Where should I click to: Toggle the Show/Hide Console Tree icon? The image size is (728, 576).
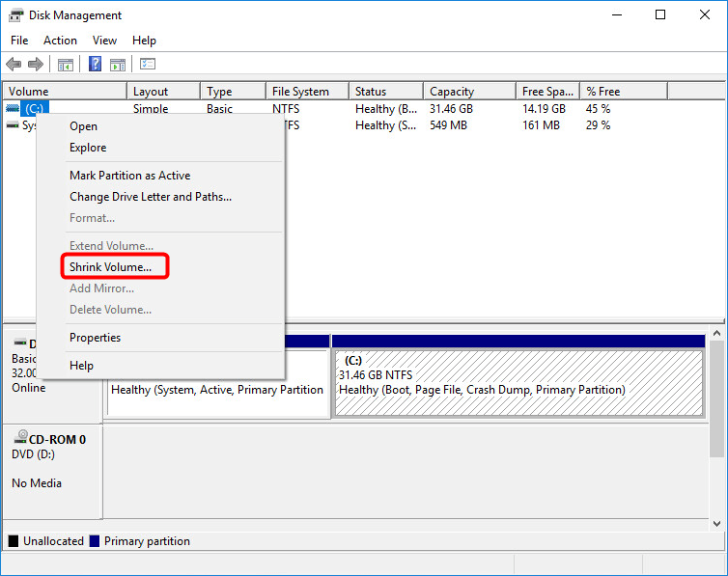pos(66,65)
